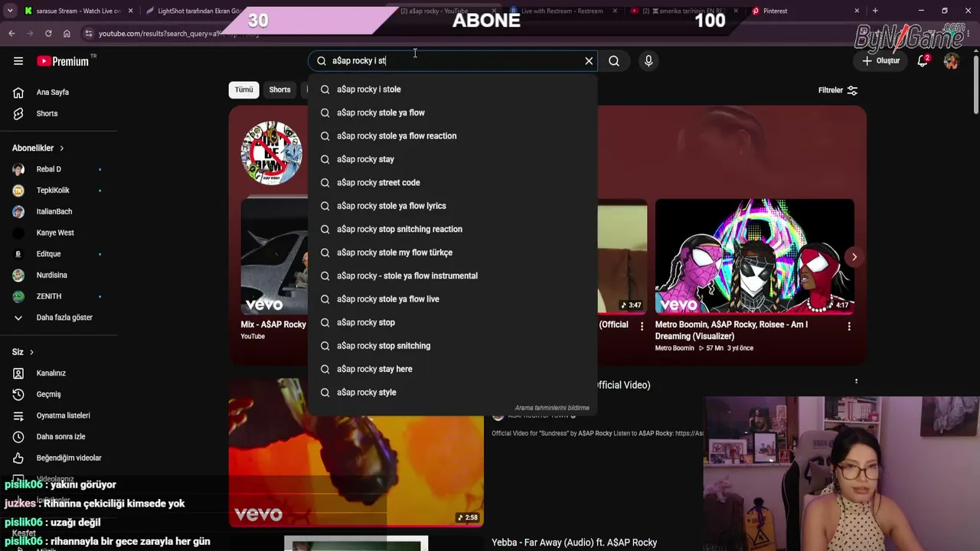Show next videos with carousel arrow

854,257
